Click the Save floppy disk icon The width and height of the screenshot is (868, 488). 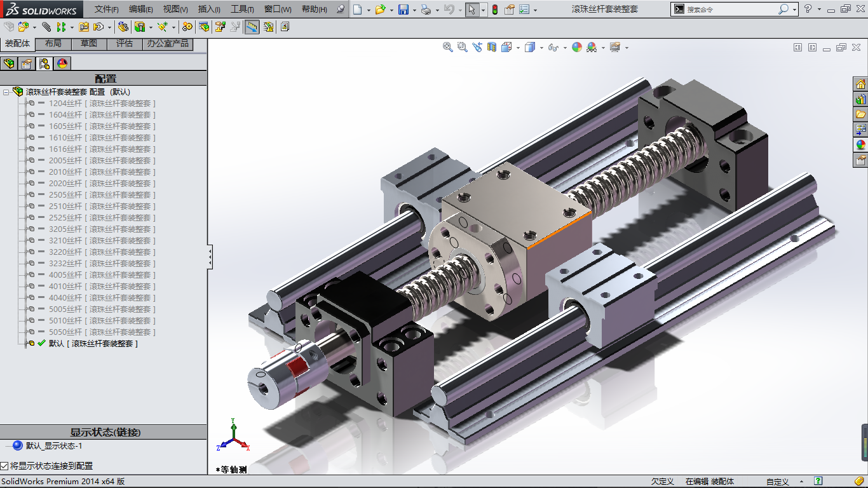(403, 10)
